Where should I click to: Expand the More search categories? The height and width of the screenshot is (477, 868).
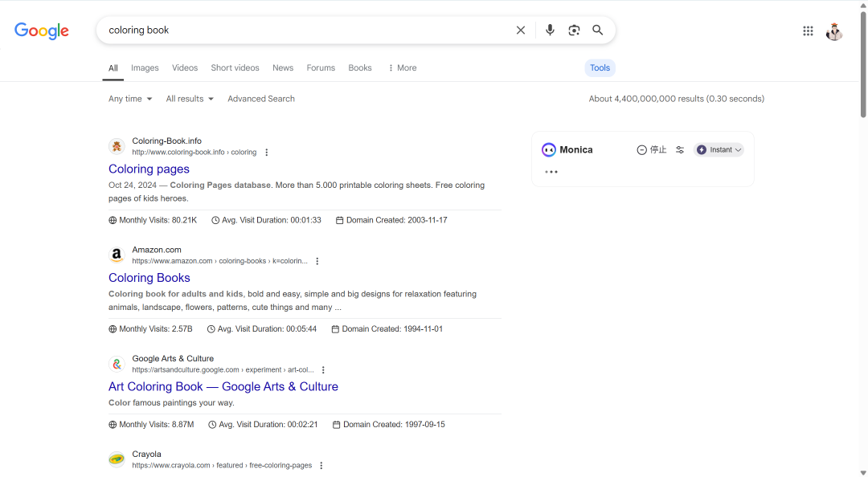[403, 67]
